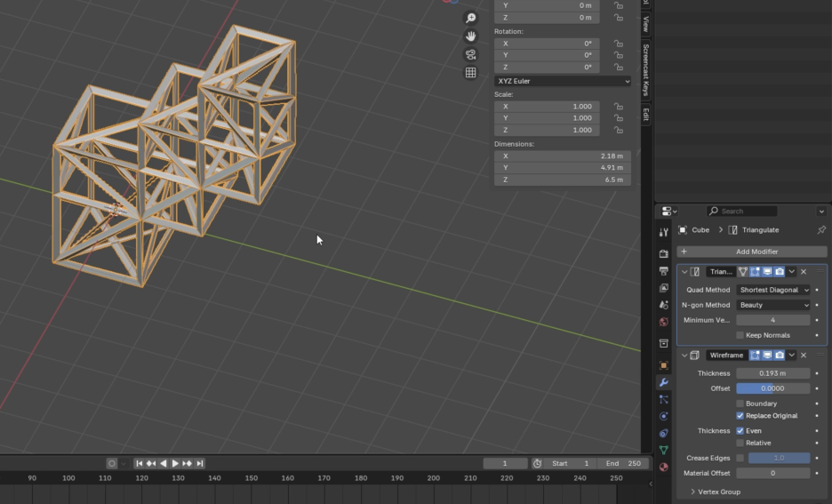
Task: Open the Wireframe modifier extra options dropdown
Action: pyautogui.click(x=792, y=355)
